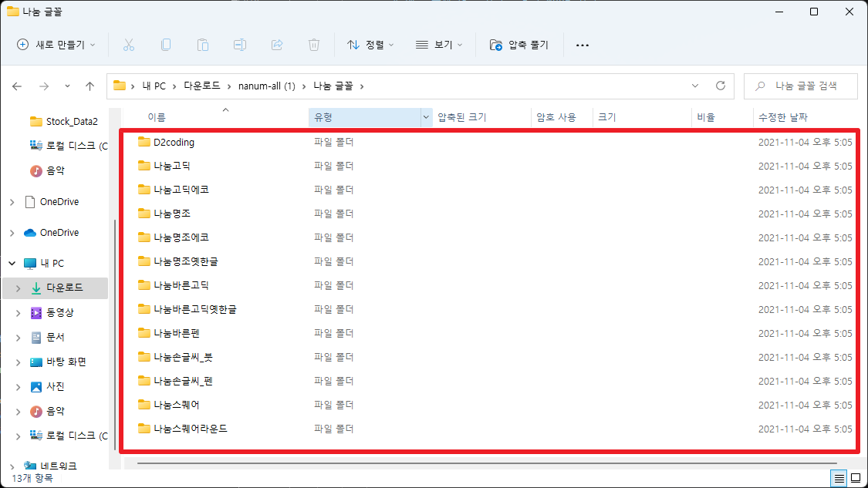Expand the 동영상 tree node
Image resolution: width=868 pixels, height=488 pixels.
coord(19,313)
